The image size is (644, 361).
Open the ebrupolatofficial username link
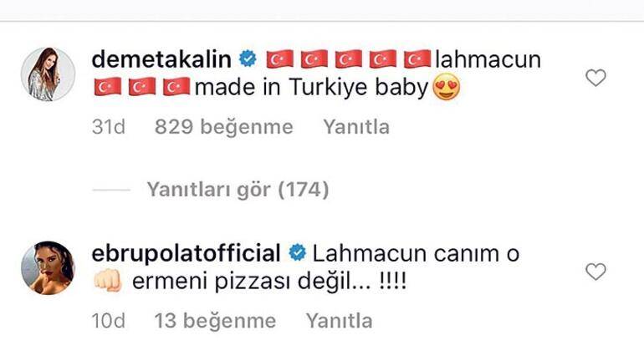pyautogui.click(x=186, y=253)
